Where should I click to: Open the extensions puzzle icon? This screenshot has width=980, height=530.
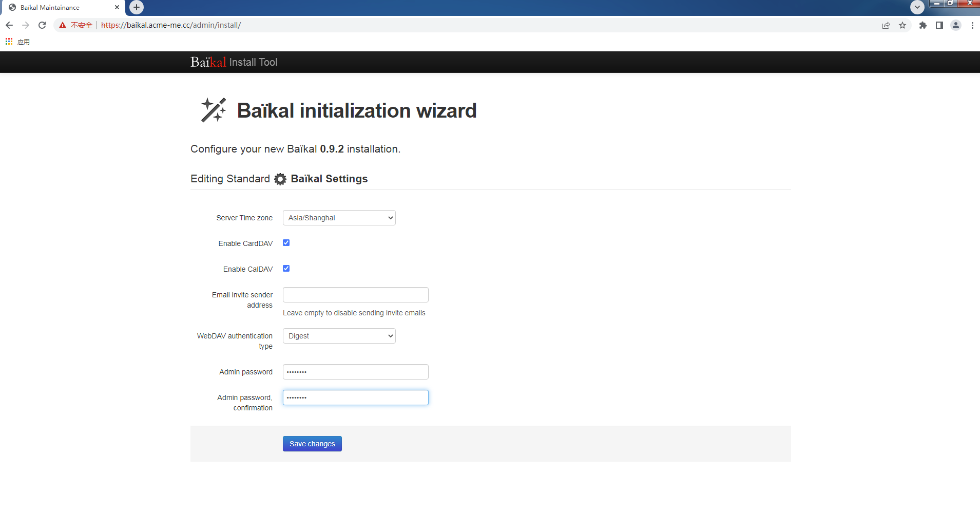[x=923, y=25]
